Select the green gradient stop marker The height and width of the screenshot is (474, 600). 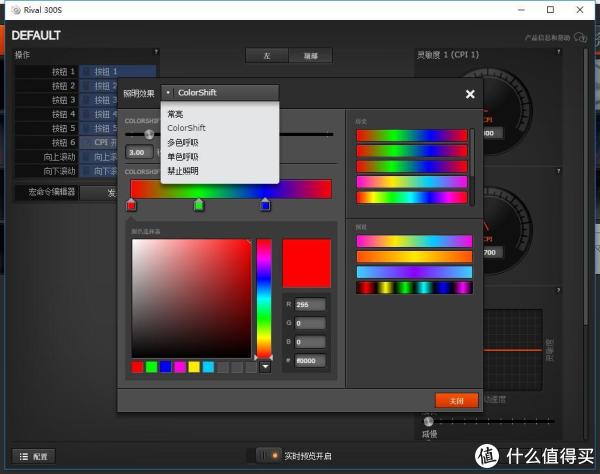tap(199, 205)
